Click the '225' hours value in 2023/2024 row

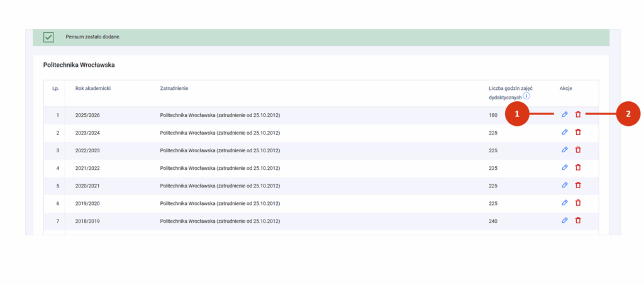tap(493, 133)
